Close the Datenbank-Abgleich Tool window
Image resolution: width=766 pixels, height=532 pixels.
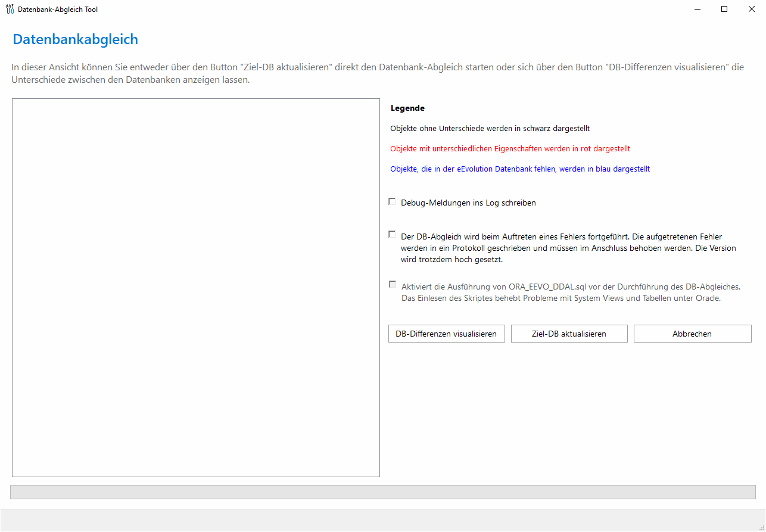pyautogui.click(x=752, y=9)
